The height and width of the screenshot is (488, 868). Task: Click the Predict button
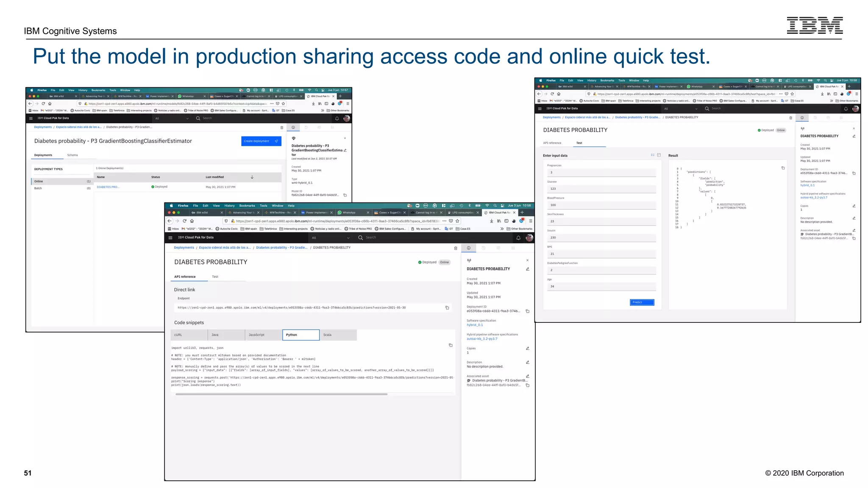[x=642, y=302]
